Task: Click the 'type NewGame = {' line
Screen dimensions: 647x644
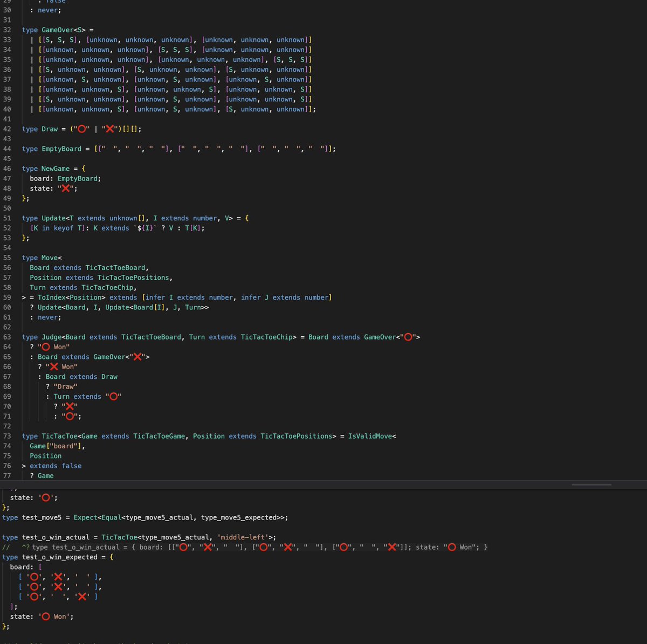Action: pos(54,169)
